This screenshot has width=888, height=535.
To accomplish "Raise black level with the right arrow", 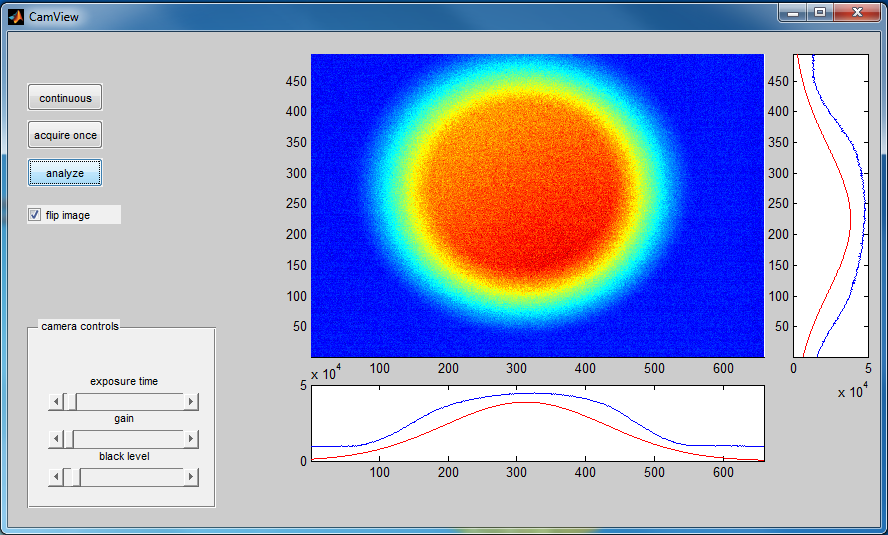I will 191,477.
